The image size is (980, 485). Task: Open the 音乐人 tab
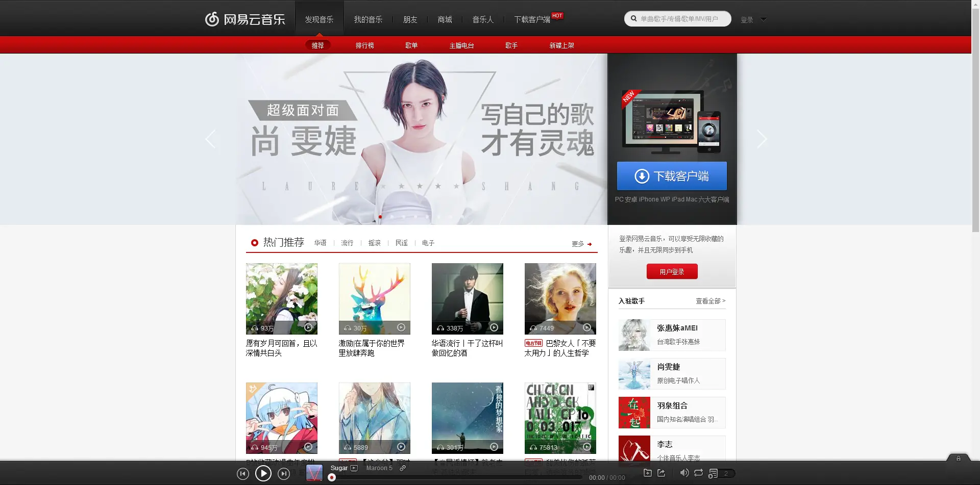click(483, 19)
